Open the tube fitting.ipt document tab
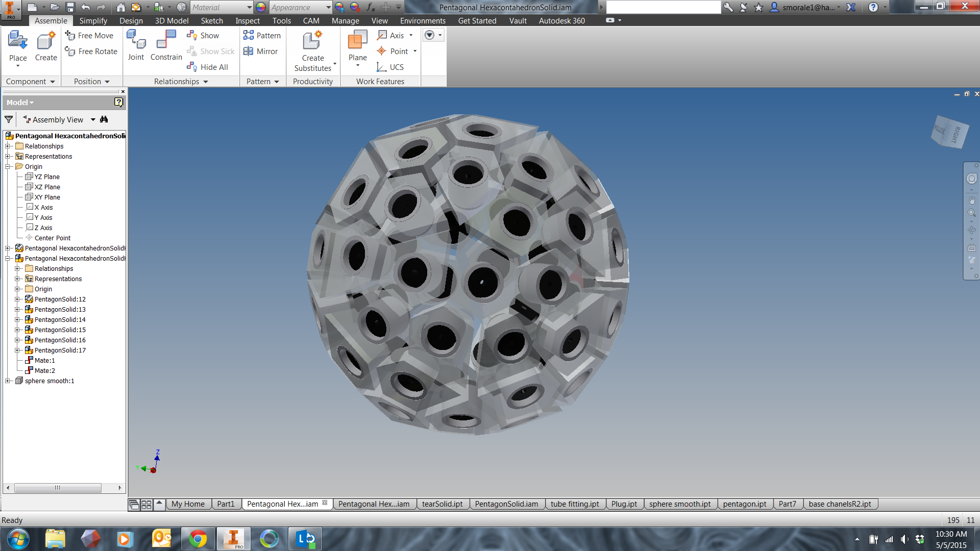980x551 pixels. click(x=575, y=504)
